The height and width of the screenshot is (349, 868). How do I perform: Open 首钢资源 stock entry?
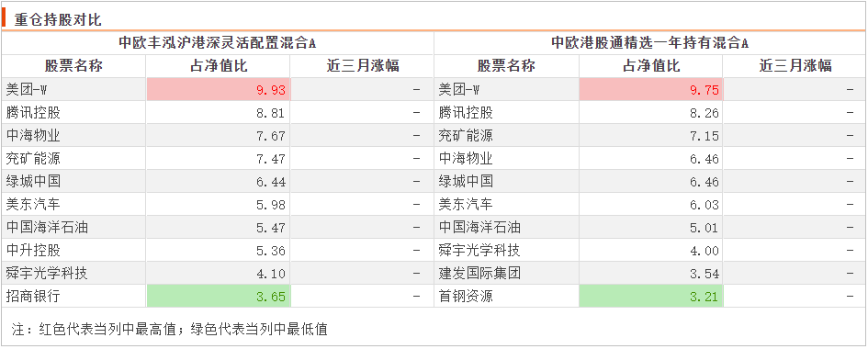(x=466, y=297)
